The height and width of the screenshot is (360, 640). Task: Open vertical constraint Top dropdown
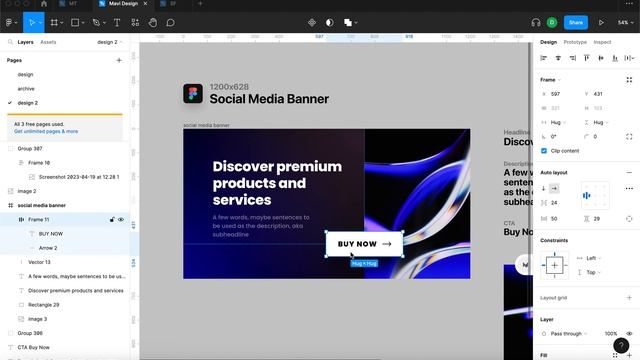593,272
